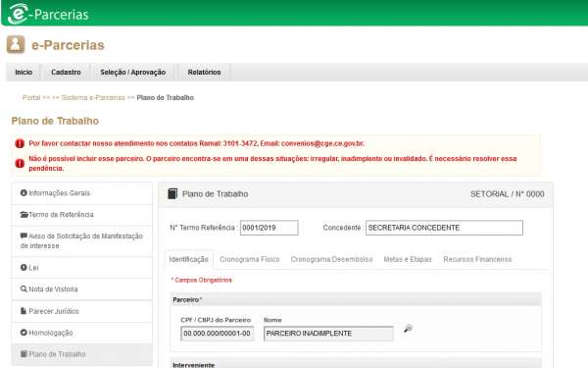Follow the Sistema e-Parcerias breadcrumb link
The height and width of the screenshot is (368, 588).
click(x=93, y=97)
